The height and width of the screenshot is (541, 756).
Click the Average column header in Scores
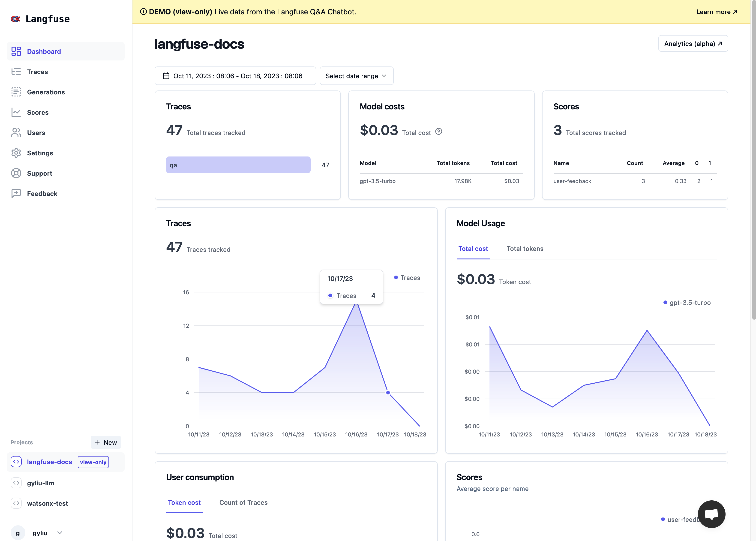point(673,163)
